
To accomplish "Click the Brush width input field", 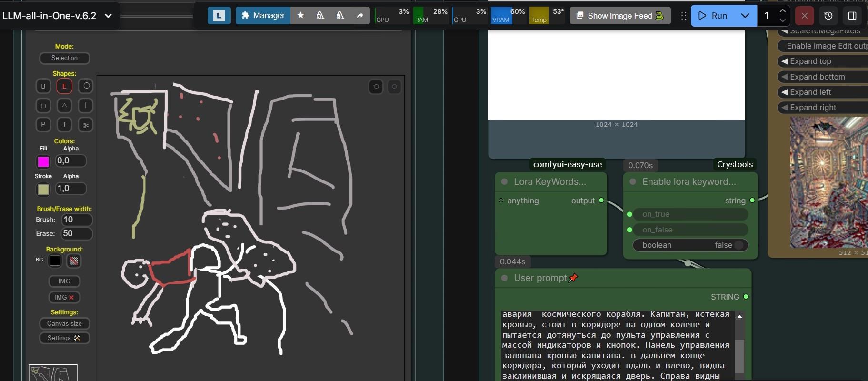I will [x=76, y=220].
